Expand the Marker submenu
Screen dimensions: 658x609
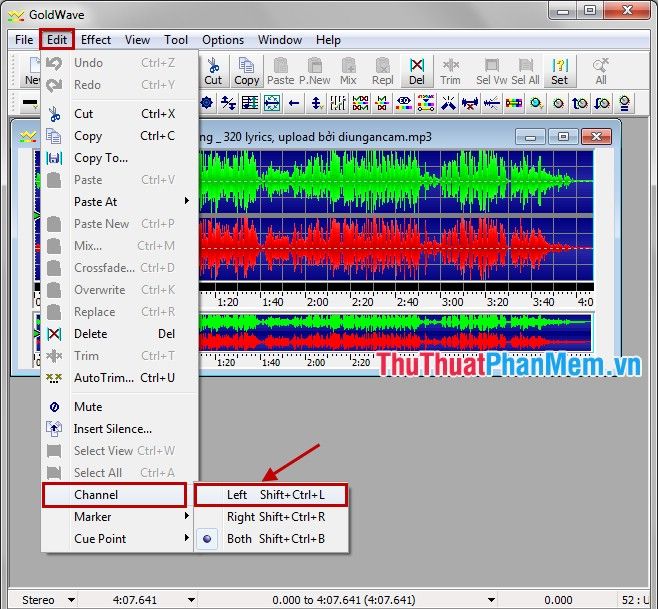pos(120,516)
